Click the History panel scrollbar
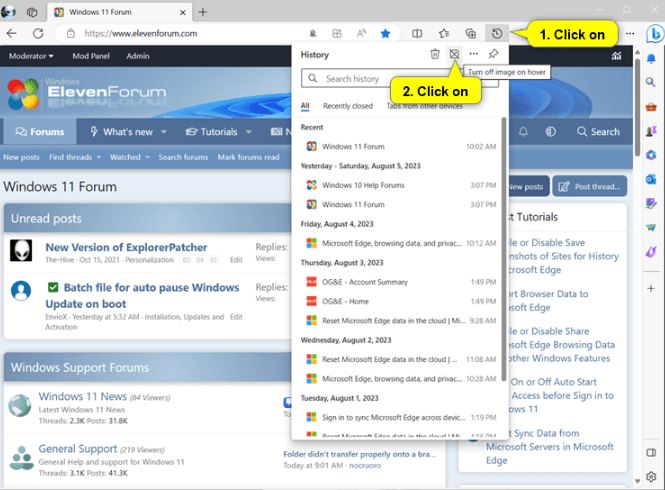The height and width of the screenshot is (490, 665). 503,249
